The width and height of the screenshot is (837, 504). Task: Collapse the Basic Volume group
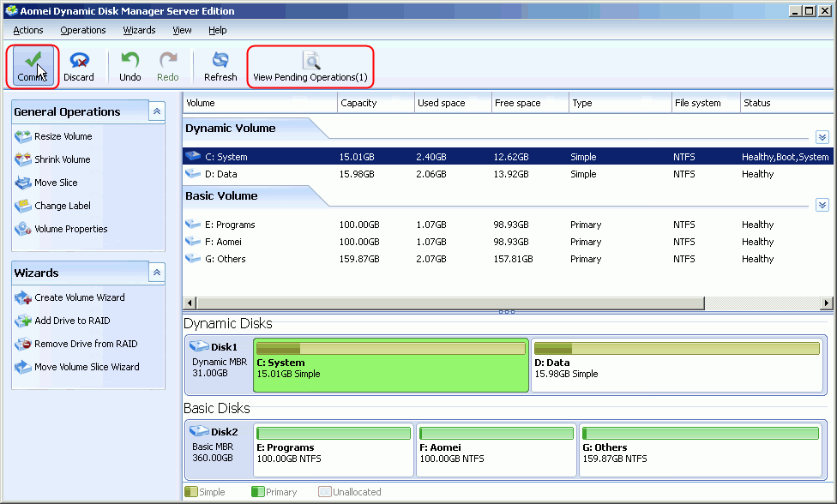822,205
